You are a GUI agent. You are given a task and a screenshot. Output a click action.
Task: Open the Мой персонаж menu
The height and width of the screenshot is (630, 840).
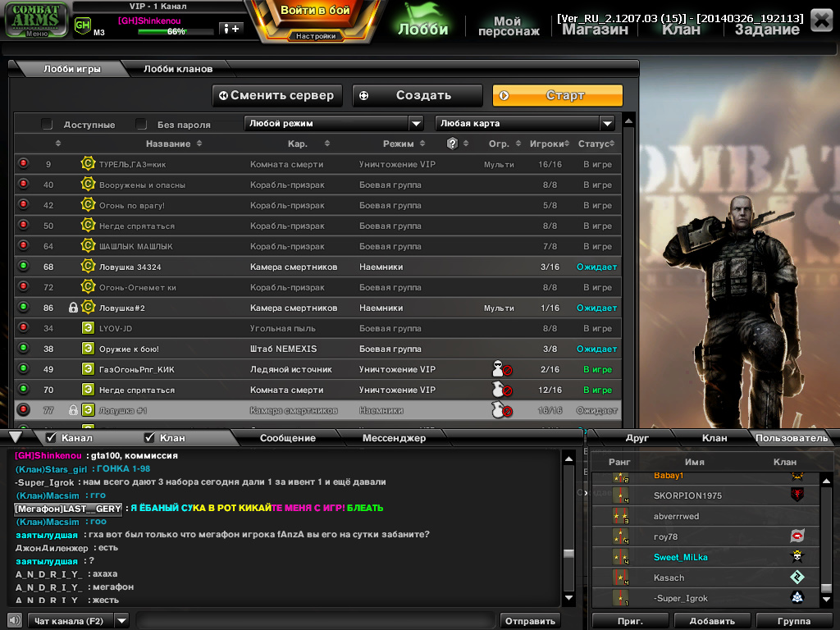click(509, 25)
